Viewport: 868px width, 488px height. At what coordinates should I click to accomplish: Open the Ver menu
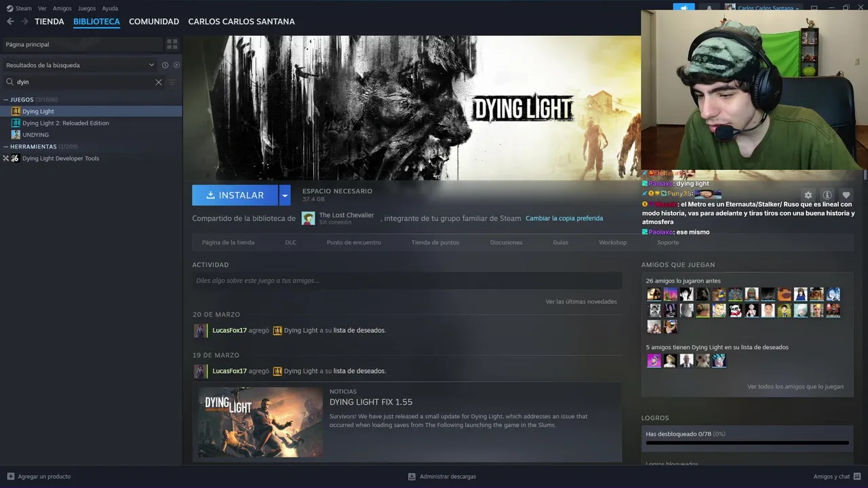42,8
